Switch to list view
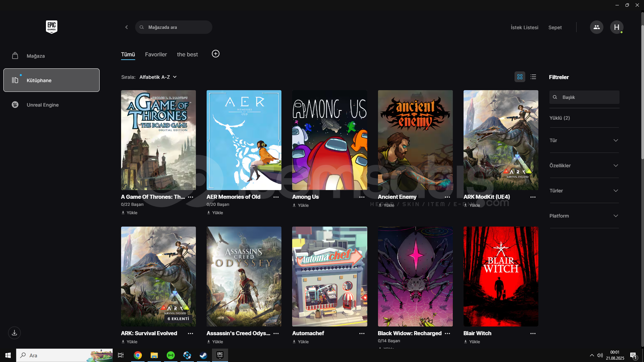 coord(533,77)
